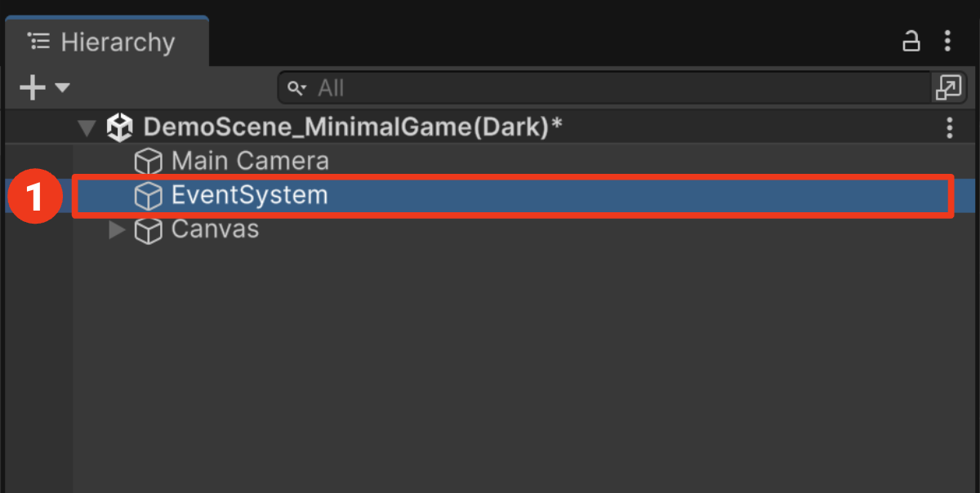Select the Canvas object label
The image size is (980, 493).
[x=215, y=229]
